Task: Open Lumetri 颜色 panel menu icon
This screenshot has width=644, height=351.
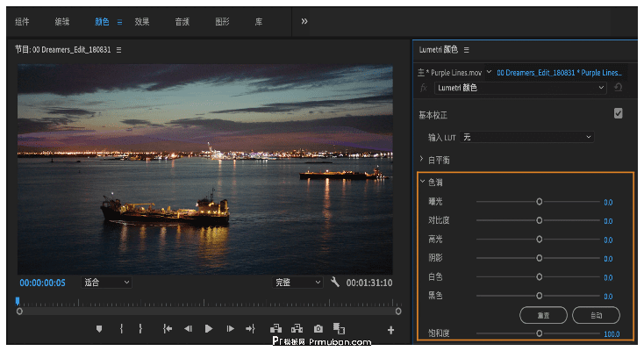Action: (466, 50)
